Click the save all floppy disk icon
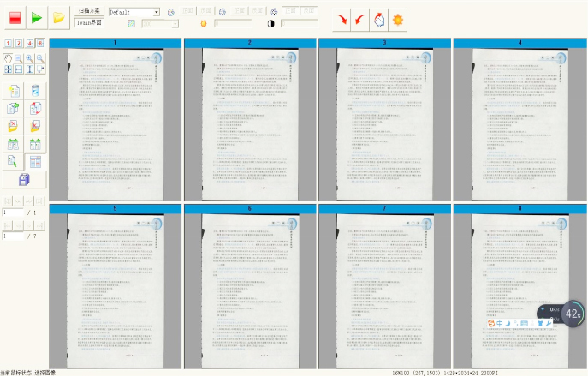This screenshot has height=377, width=588. [25, 178]
